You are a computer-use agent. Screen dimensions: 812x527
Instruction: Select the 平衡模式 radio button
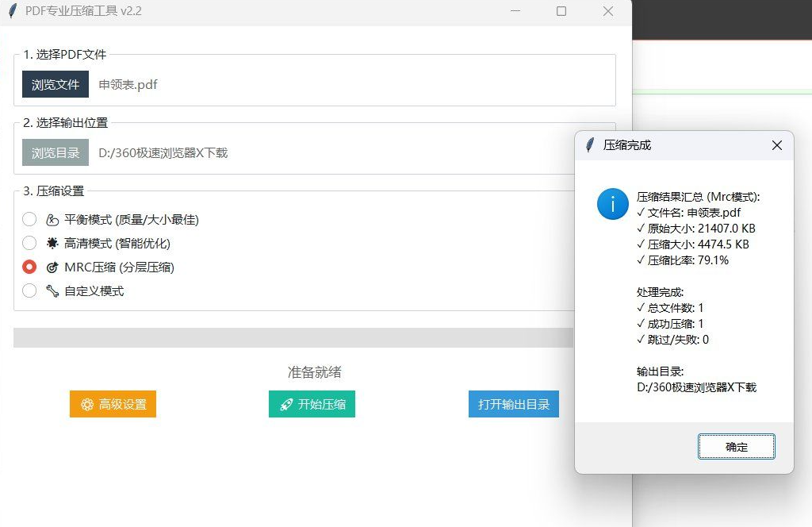pos(29,219)
